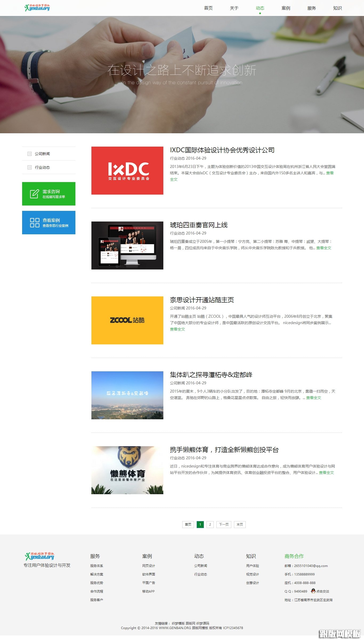The height and width of the screenshot is (640, 364).
Task: Click the genban.org logo in header
Action: coord(37,7)
